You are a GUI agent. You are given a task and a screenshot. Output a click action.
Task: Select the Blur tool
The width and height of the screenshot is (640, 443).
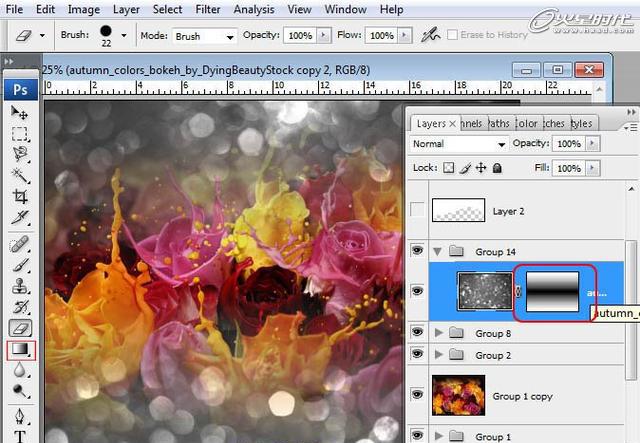(19, 371)
